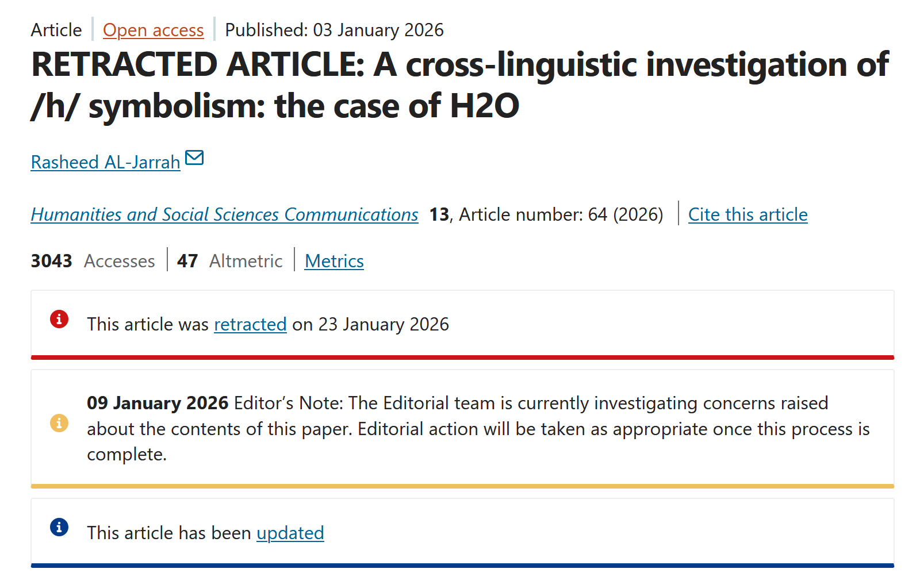Image resolution: width=916 pixels, height=588 pixels.
Task: Open author Rasheed AL-Jarrah's profile link
Action: 105,162
